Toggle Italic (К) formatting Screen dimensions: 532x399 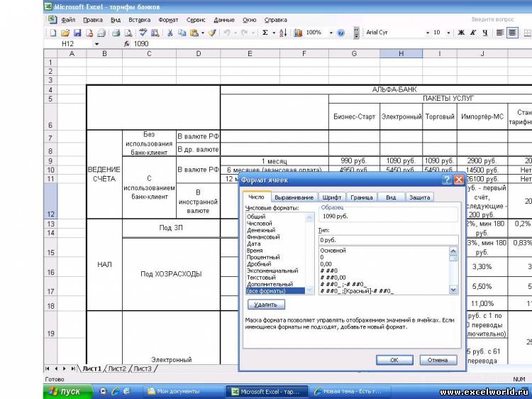point(473,33)
